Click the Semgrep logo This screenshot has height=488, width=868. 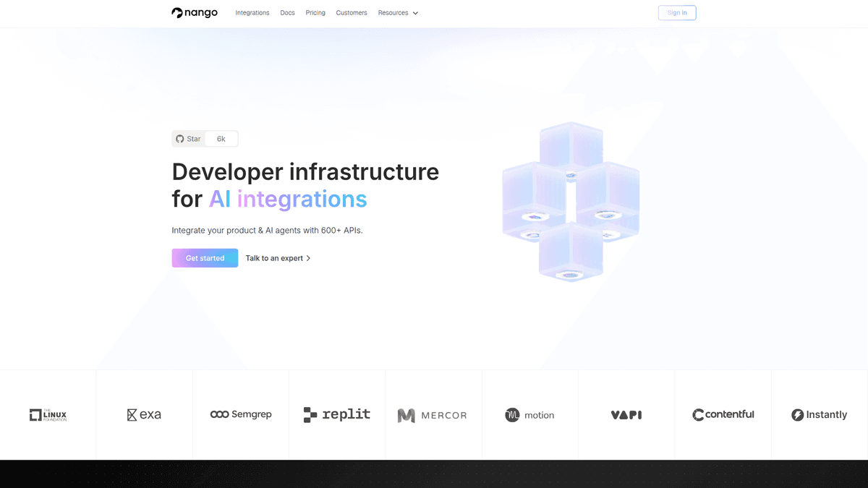[241, 414]
